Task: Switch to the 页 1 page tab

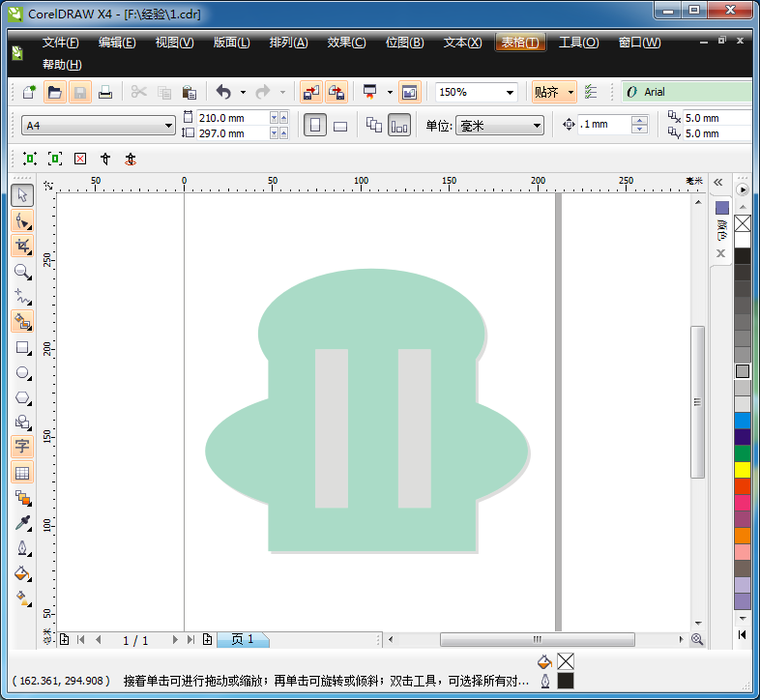Action: pyautogui.click(x=243, y=639)
